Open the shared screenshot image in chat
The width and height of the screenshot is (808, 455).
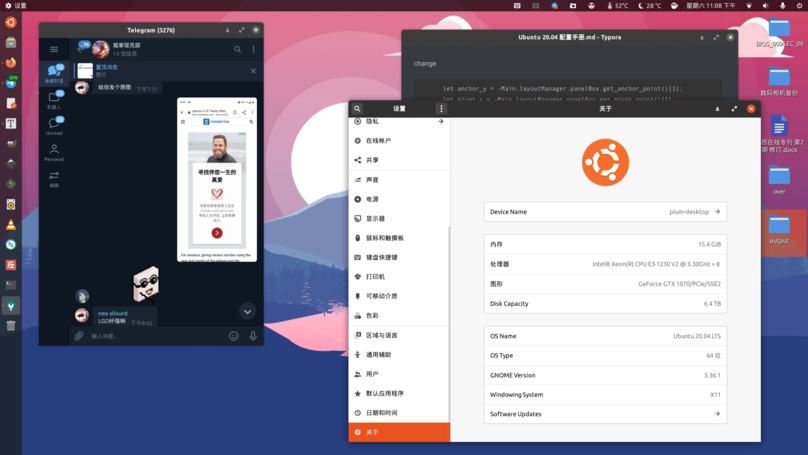click(x=217, y=180)
